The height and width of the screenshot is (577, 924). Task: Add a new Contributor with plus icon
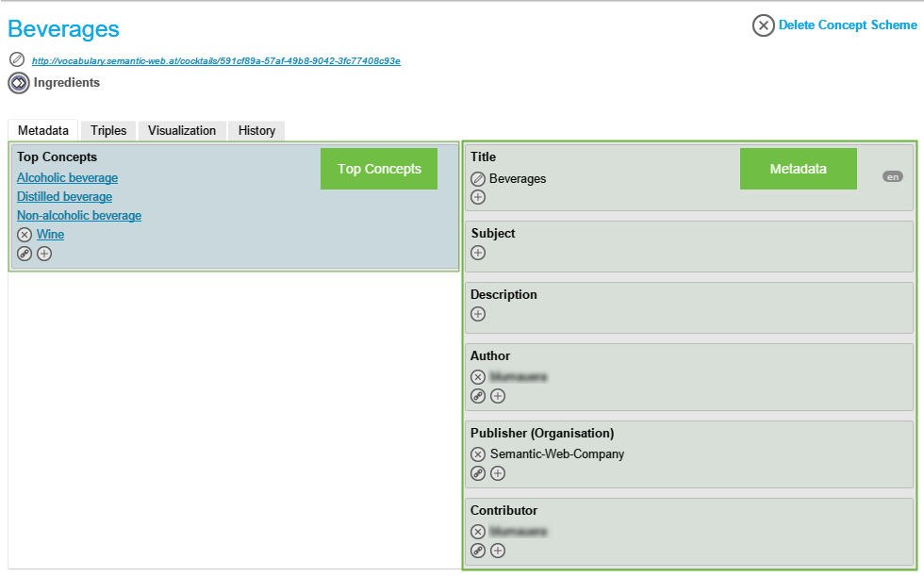498,551
